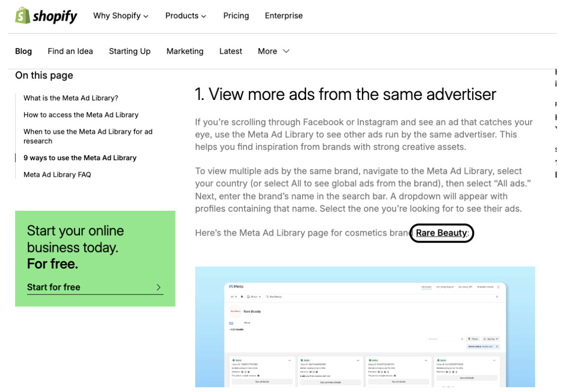
Task: Click the Blog link
Action: point(23,51)
